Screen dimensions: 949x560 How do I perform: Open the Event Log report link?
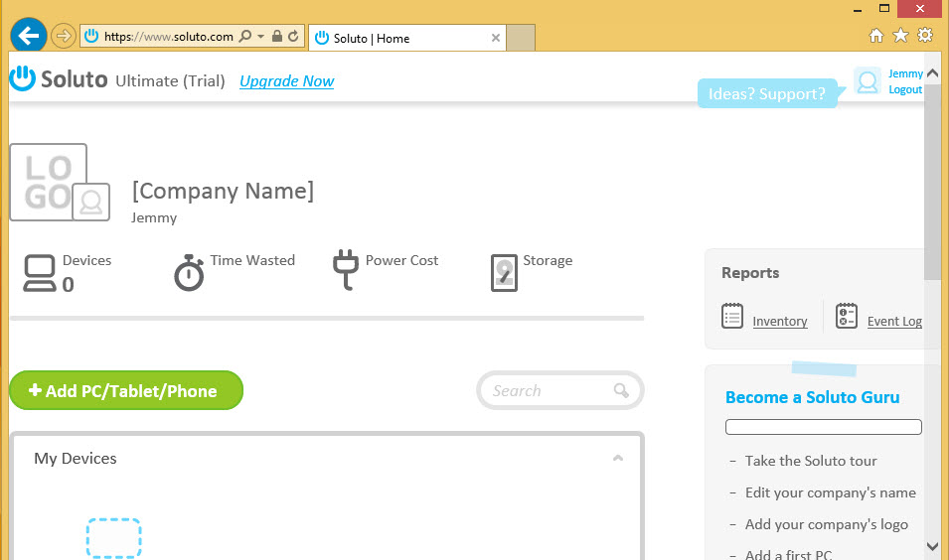point(894,321)
